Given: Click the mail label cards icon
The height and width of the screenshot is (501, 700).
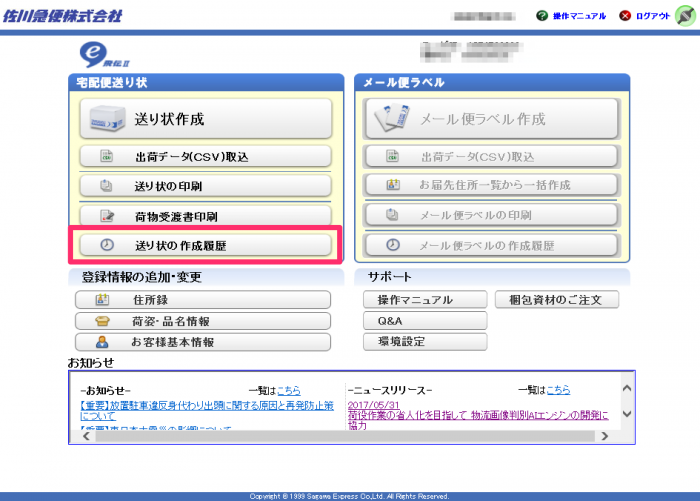Looking at the screenshot, I should [392, 118].
